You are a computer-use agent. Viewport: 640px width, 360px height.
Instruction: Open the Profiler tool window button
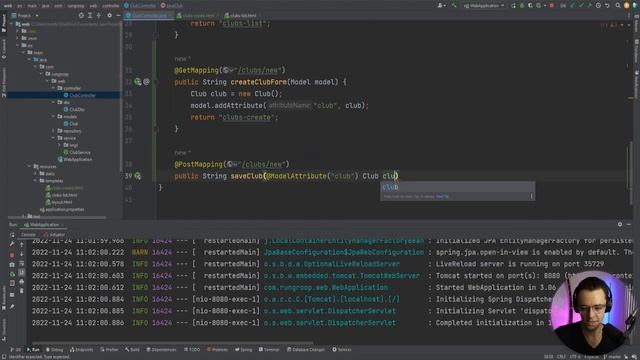point(109,350)
